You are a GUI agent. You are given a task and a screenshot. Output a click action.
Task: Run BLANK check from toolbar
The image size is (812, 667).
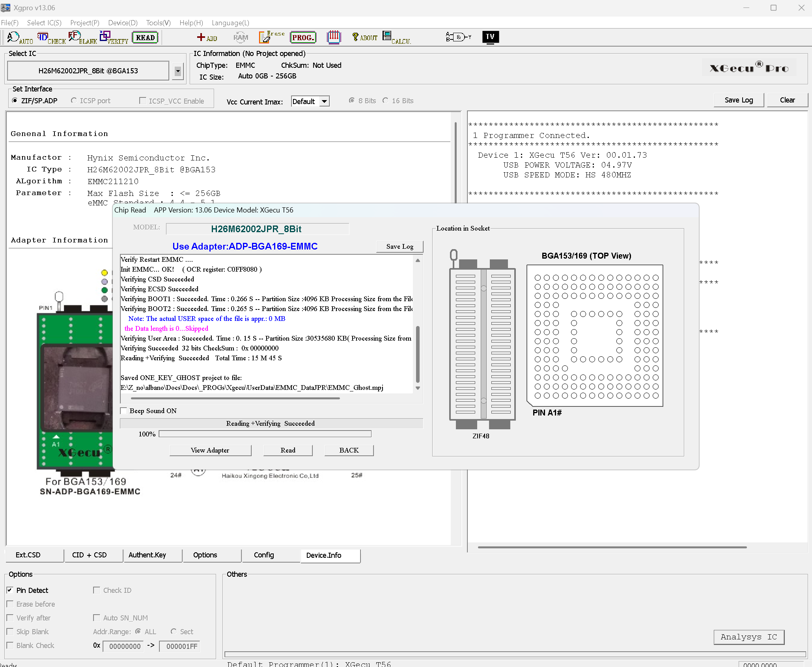tap(82, 38)
